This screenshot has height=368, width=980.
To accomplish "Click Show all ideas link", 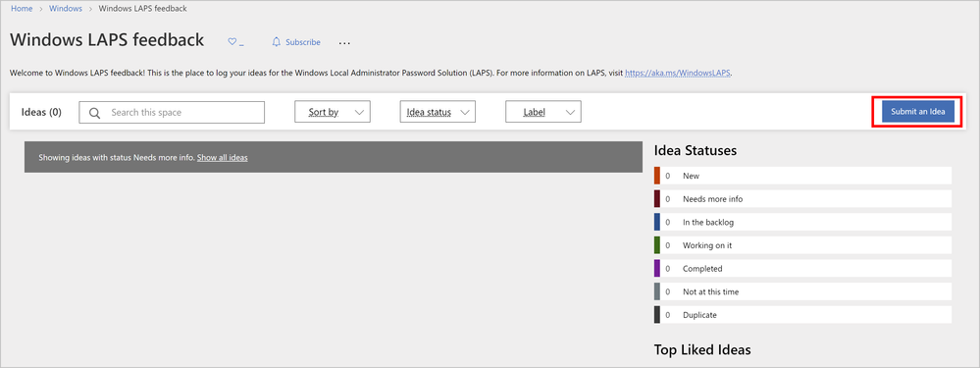I will pos(223,157).
